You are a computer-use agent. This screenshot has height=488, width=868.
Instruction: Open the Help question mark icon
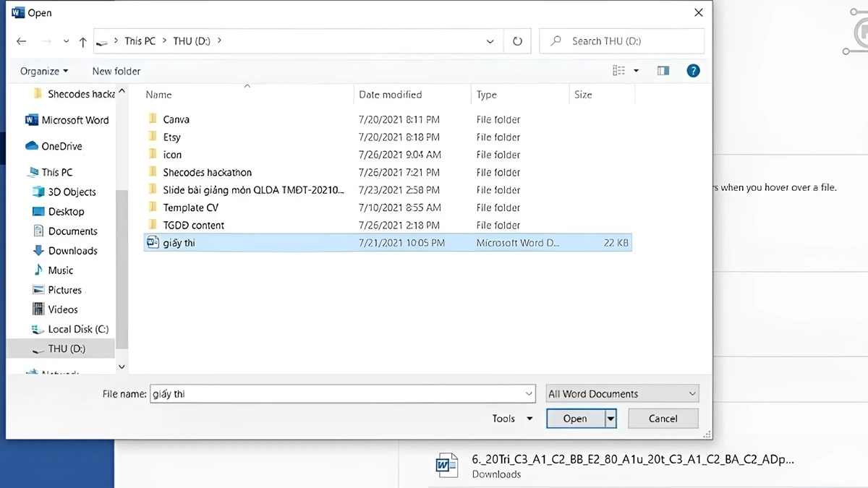(693, 70)
